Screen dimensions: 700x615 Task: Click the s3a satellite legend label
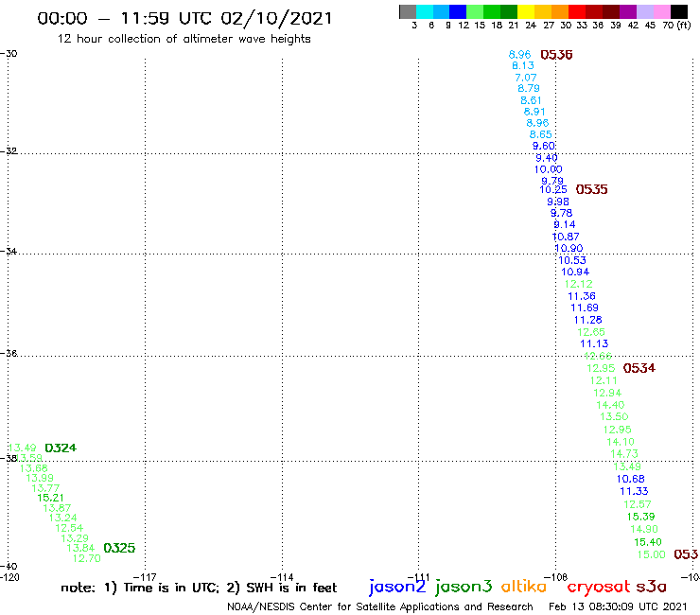(x=651, y=587)
